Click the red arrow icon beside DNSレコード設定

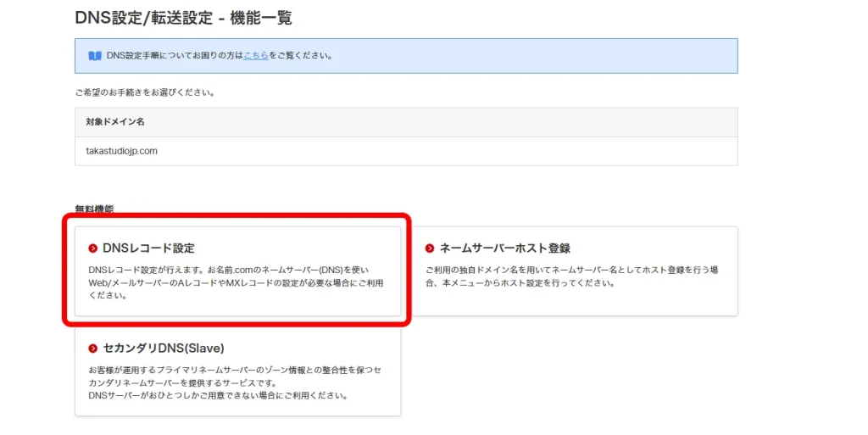click(93, 248)
